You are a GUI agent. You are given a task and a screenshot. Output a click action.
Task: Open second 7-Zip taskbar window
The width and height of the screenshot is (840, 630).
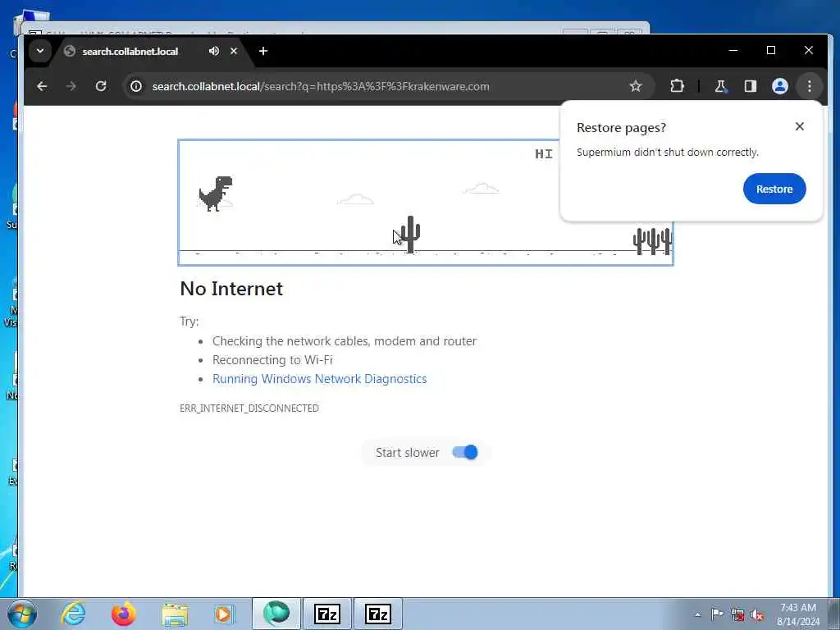pyautogui.click(x=377, y=614)
